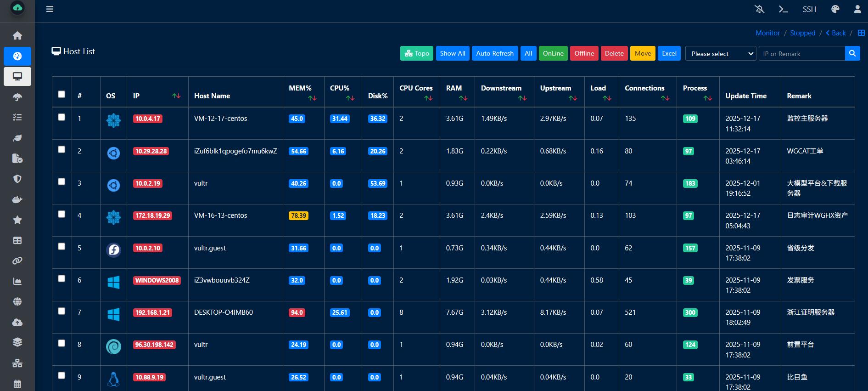This screenshot has height=391, width=868.
Task: Click the muted notification bell icon
Action: tap(760, 9)
